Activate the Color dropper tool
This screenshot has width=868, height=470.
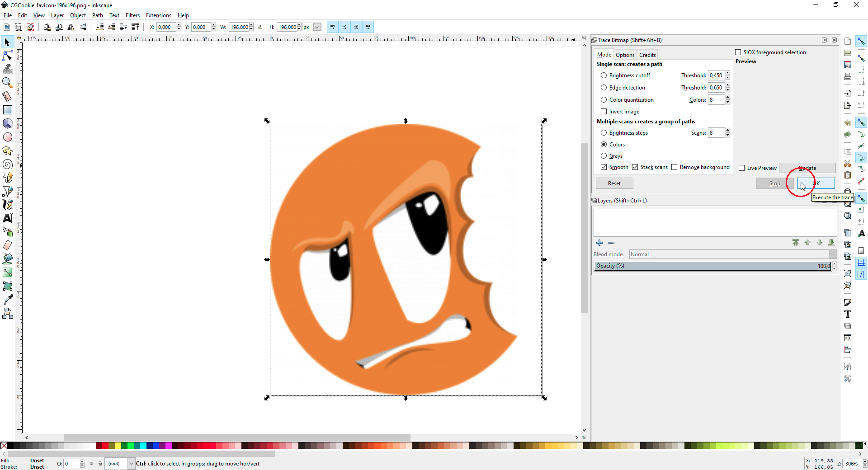[x=7, y=300]
